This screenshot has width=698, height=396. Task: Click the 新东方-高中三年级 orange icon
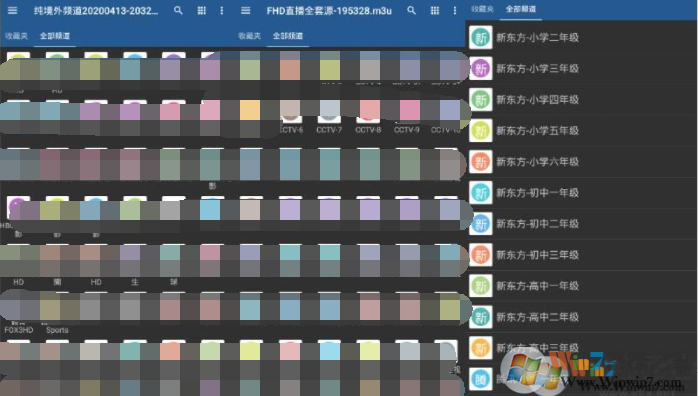click(481, 348)
